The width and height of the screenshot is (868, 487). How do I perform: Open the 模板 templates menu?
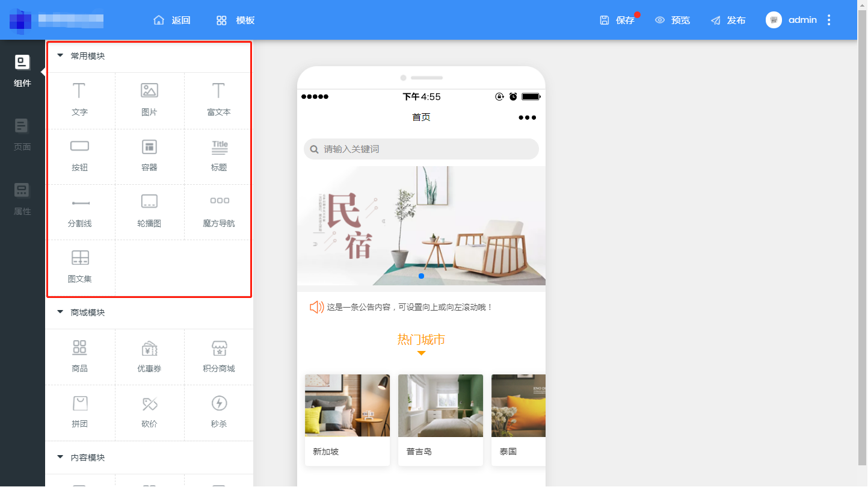click(235, 20)
